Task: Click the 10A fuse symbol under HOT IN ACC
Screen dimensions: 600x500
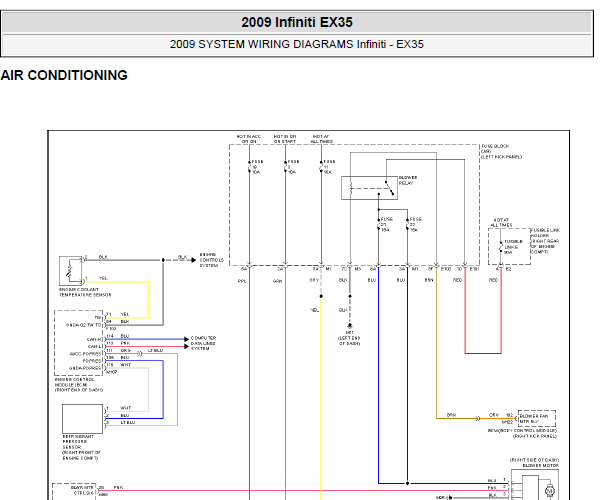Action: pos(249,167)
